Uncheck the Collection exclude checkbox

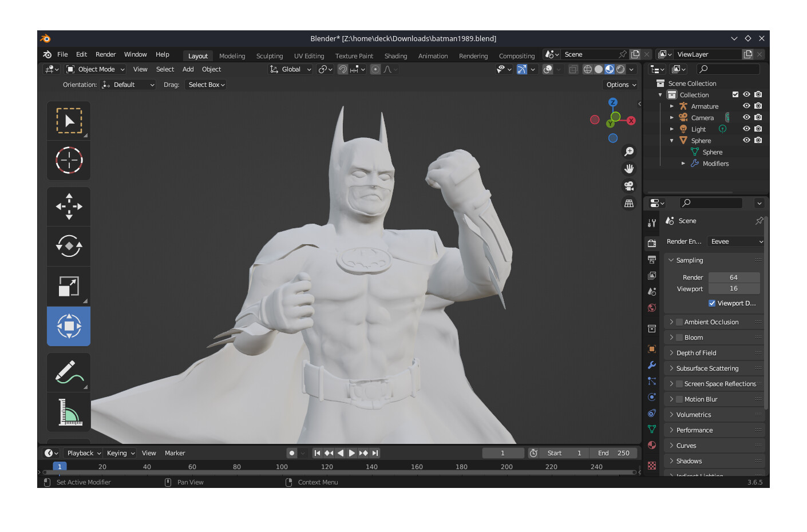[x=735, y=94]
